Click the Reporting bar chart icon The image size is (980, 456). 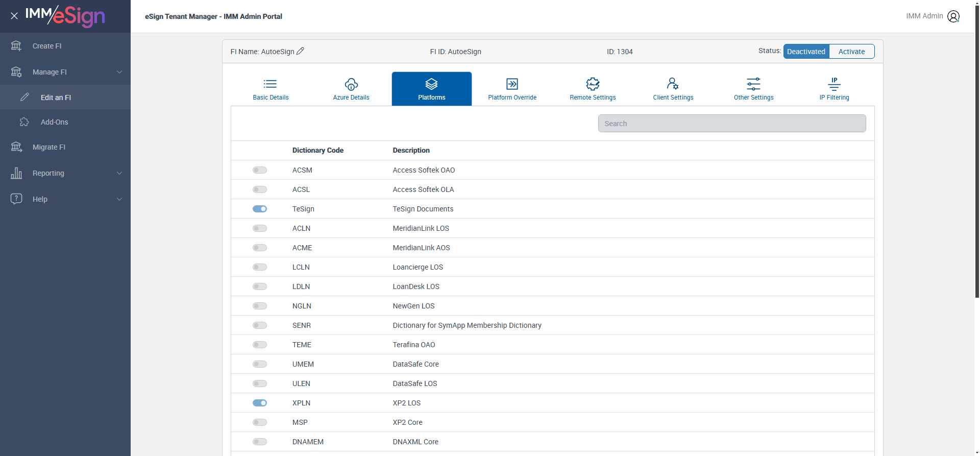point(16,173)
